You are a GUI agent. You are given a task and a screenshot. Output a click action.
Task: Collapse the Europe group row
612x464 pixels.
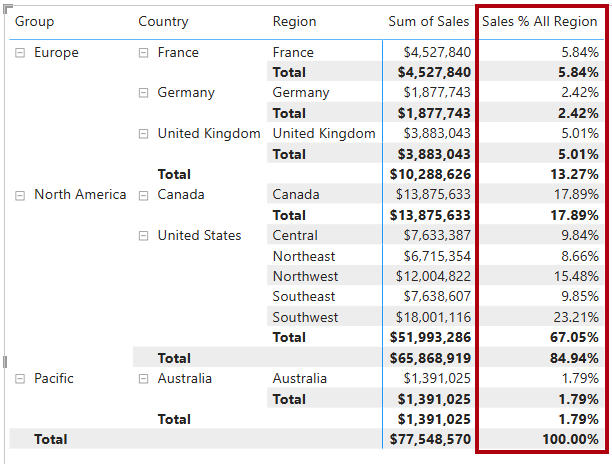tap(20, 53)
